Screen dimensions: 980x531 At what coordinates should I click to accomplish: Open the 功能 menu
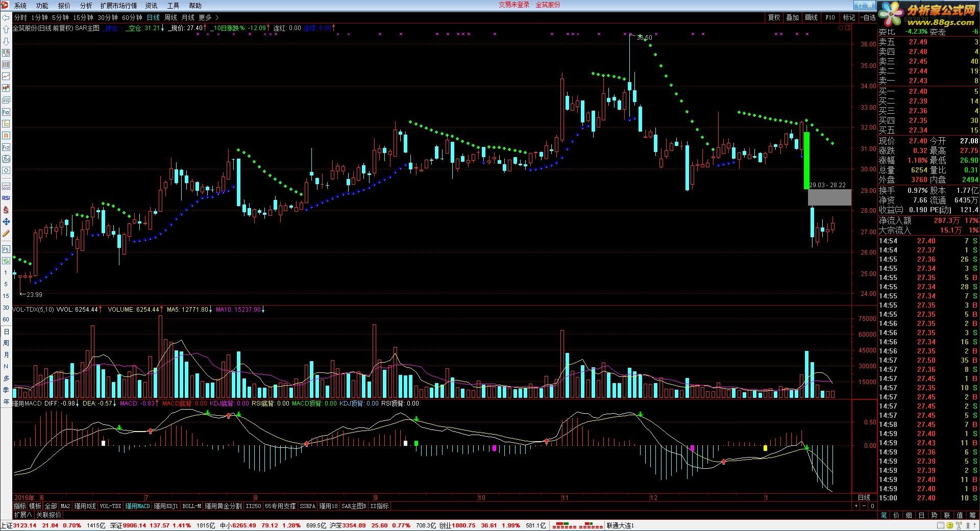(x=42, y=6)
